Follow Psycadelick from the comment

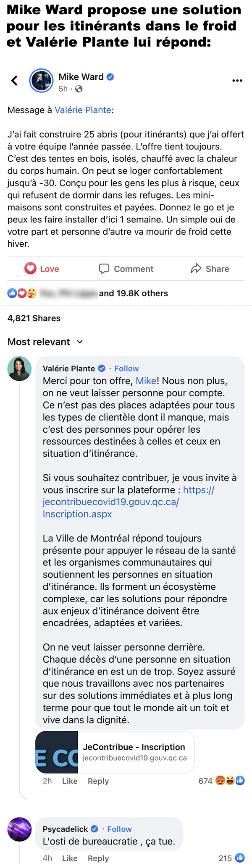(x=119, y=829)
